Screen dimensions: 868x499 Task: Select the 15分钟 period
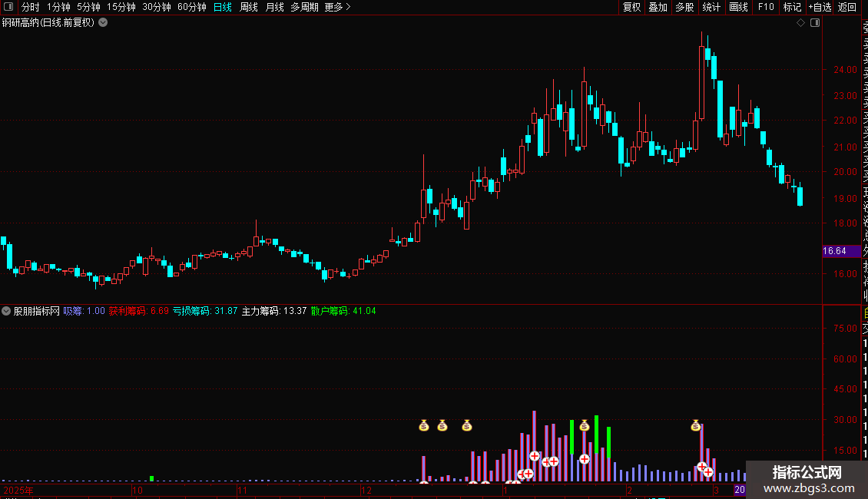pyautogui.click(x=121, y=7)
